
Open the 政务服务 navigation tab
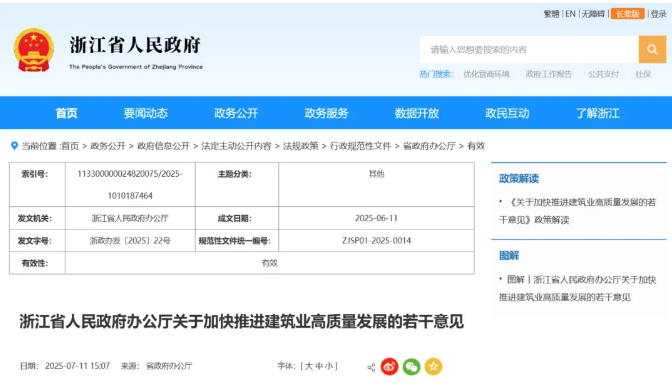[x=327, y=113]
